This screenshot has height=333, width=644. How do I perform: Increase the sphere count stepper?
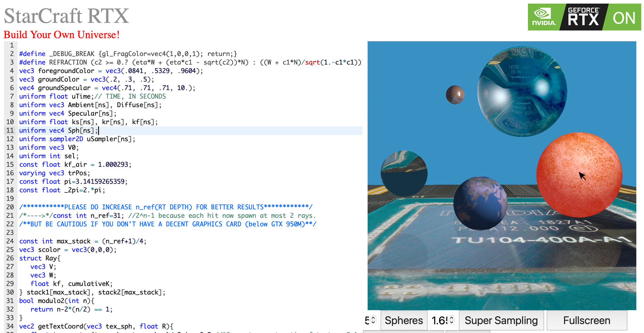coord(373,318)
